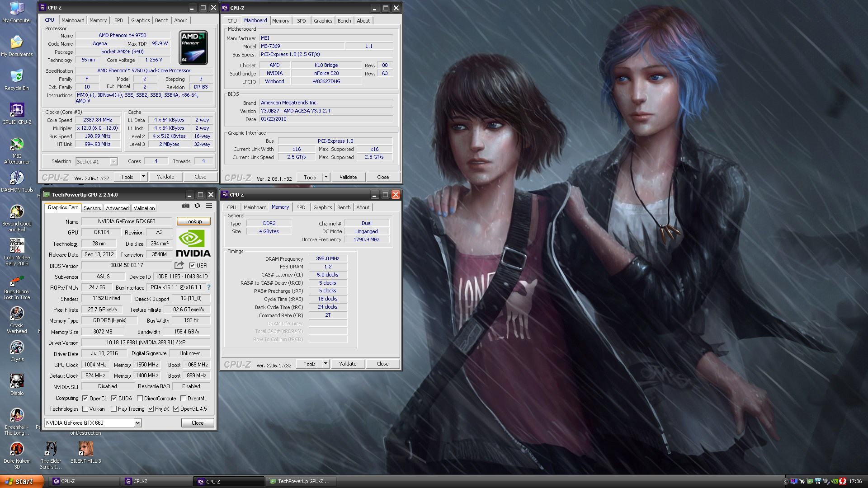
Task: Expand Tools dropdown arrow in CPU tab window
Action: [x=144, y=177]
